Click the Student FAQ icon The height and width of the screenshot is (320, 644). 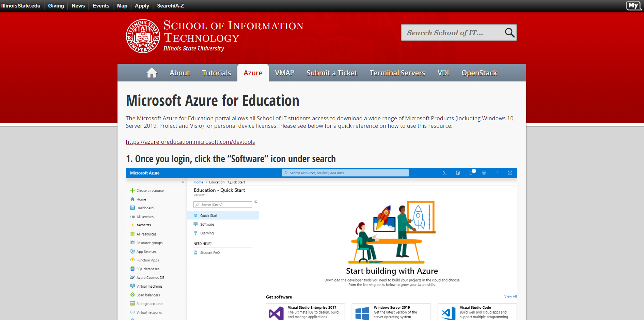[195, 253]
